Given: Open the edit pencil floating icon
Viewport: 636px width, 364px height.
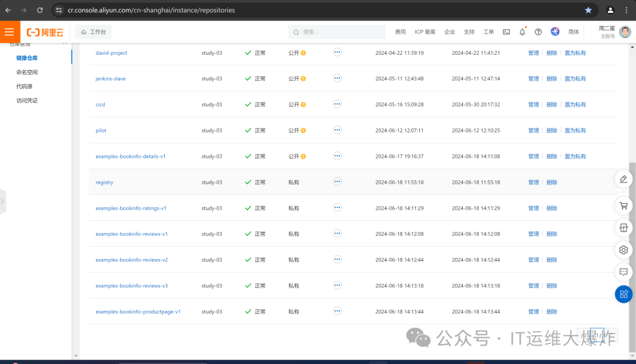Looking at the screenshot, I should click(x=624, y=179).
